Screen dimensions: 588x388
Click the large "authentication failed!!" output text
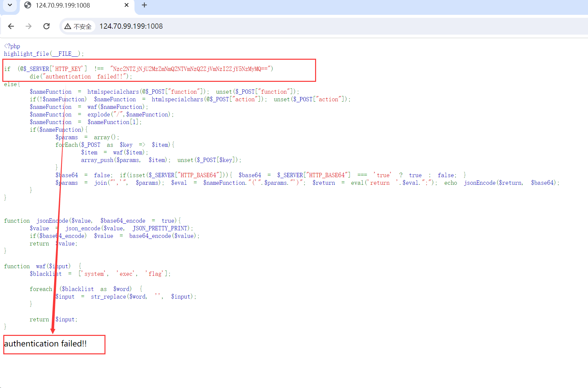click(45, 344)
